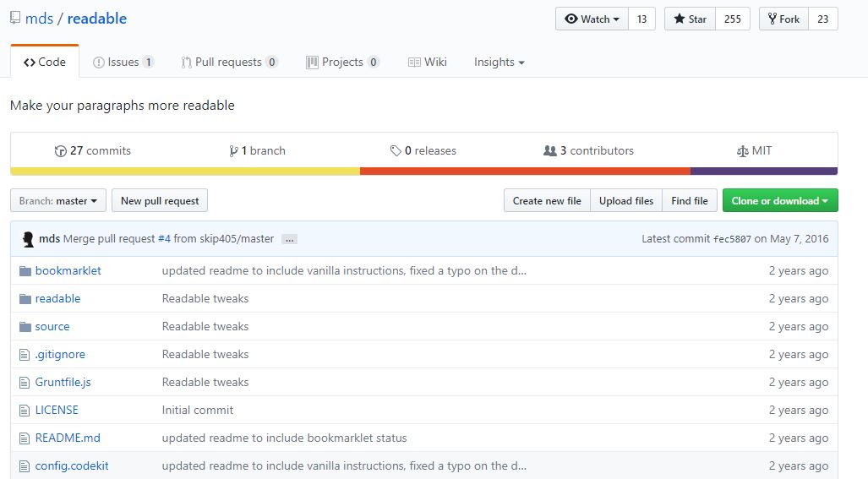Star the readable repository
Image resolution: width=868 pixels, height=479 pixels.
pyautogui.click(x=691, y=19)
